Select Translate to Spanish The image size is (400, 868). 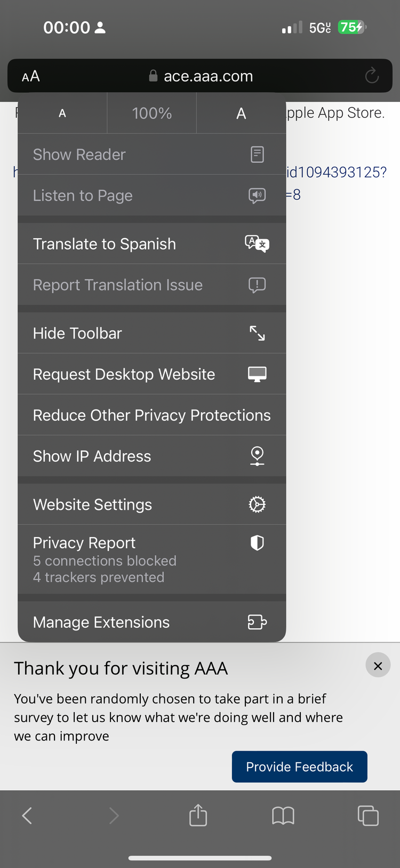point(152,244)
